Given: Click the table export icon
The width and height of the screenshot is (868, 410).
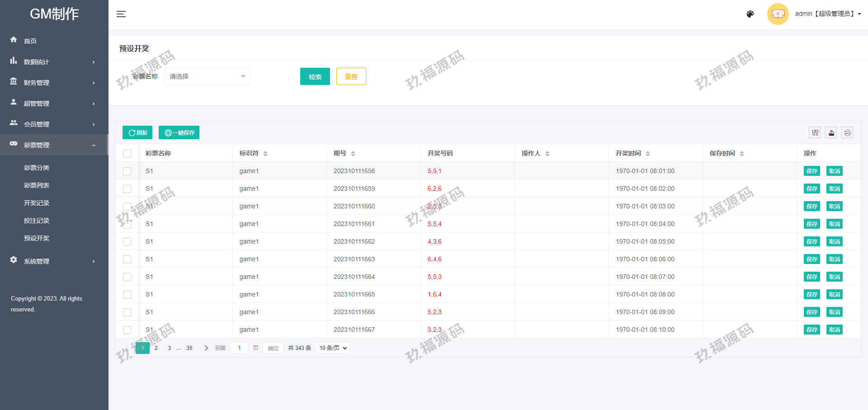Looking at the screenshot, I should (x=831, y=132).
